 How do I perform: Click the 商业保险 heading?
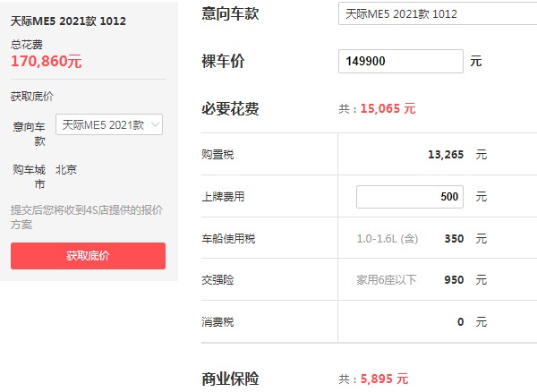(x=230, y=379)
